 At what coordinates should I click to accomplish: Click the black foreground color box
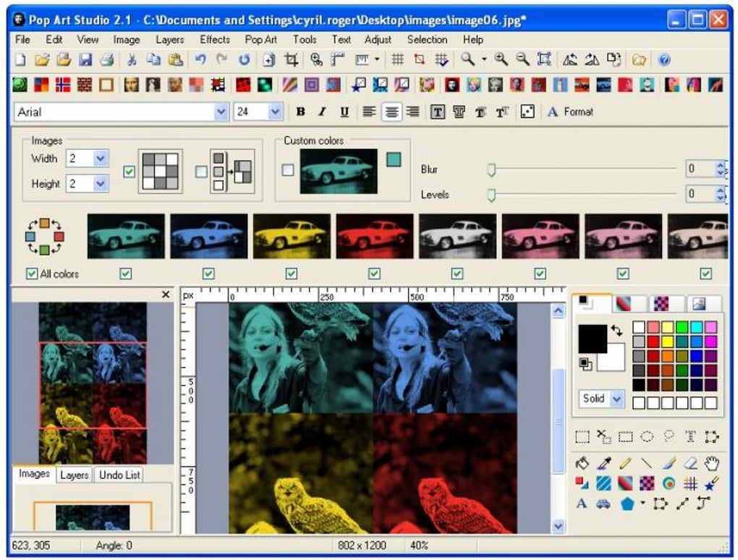pos(592,339)
